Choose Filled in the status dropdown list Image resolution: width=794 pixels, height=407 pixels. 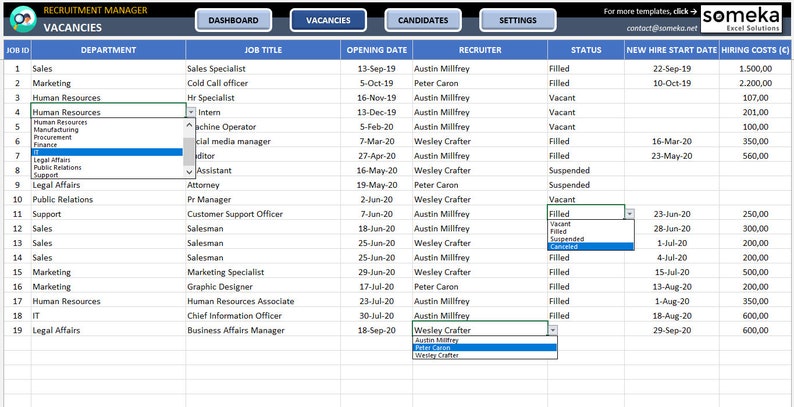pyautogui.click(x=590, y=231)
